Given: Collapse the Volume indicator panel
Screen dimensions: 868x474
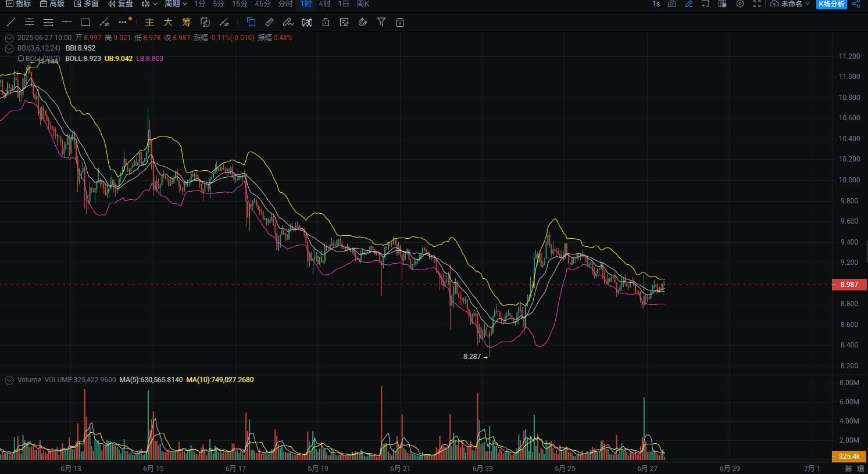Looking at the screenshot, I should pyautogui.click(x=9, y=380).
